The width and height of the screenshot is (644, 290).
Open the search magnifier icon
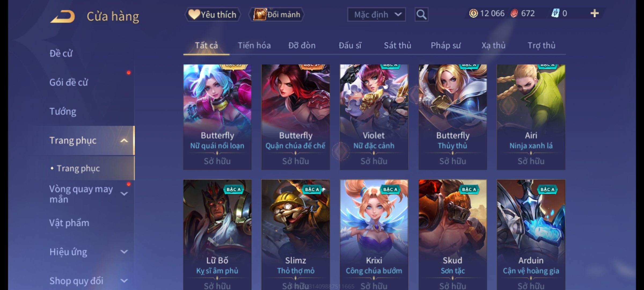[421, 15]
